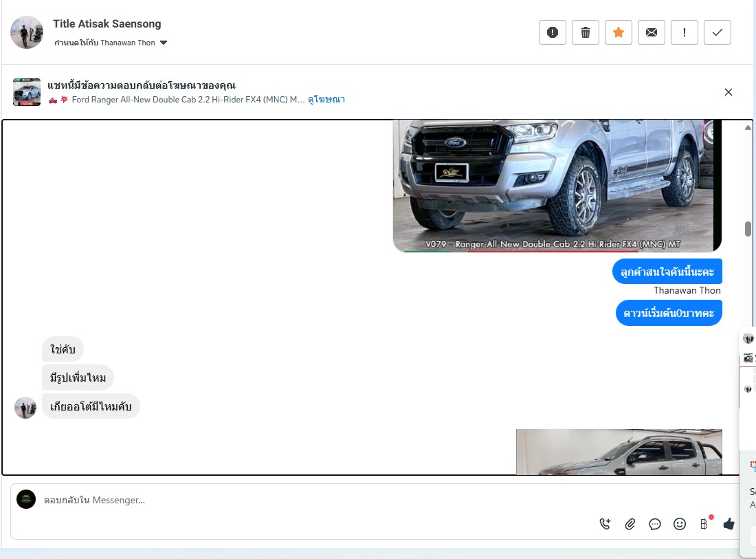756x559 pixels.
Task: Open payment request baht icon
Action: point(704,524)
